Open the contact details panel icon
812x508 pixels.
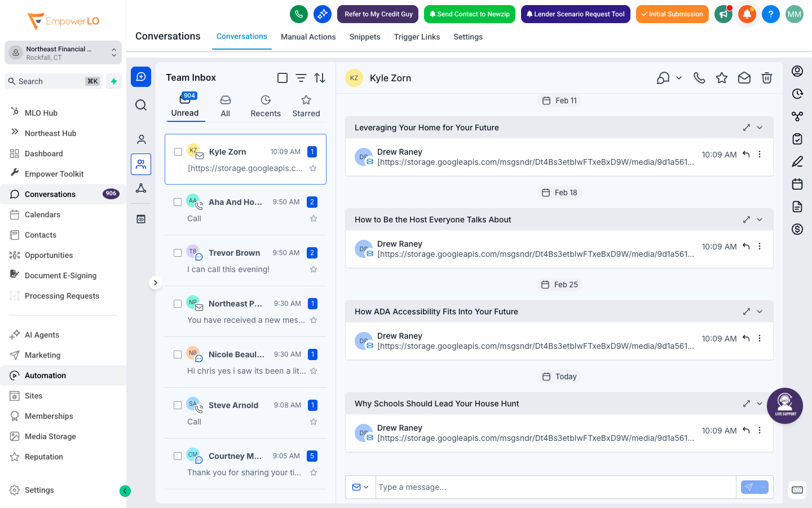coord(797,71)
